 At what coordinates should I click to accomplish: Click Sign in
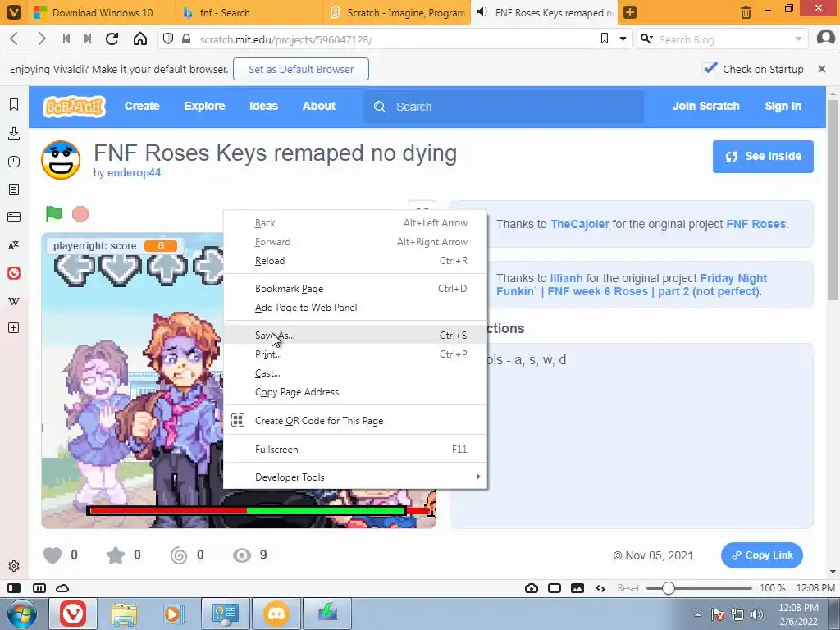783,106
